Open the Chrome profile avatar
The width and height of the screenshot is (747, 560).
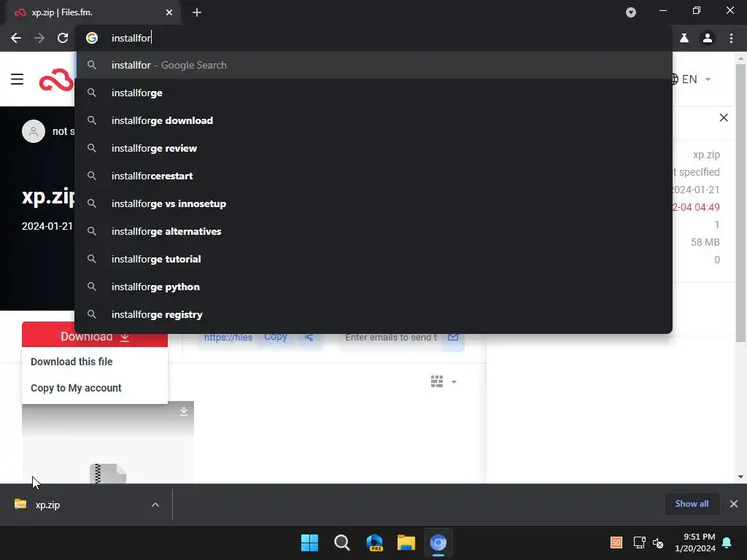coord(708,38)
